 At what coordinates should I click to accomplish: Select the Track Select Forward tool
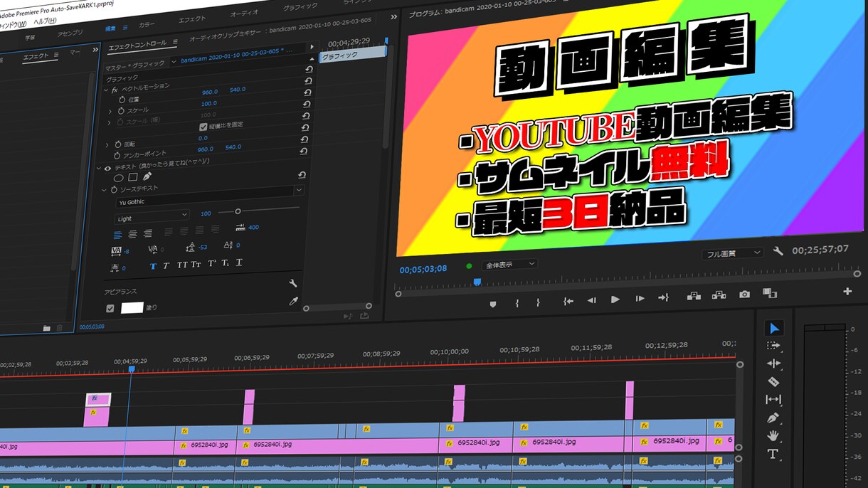point(774,346)
